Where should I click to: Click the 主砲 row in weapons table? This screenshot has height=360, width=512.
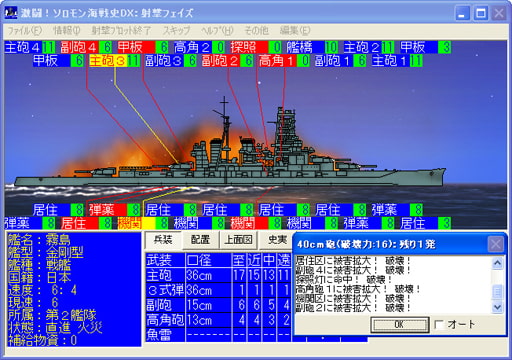(x=219, y=275)
